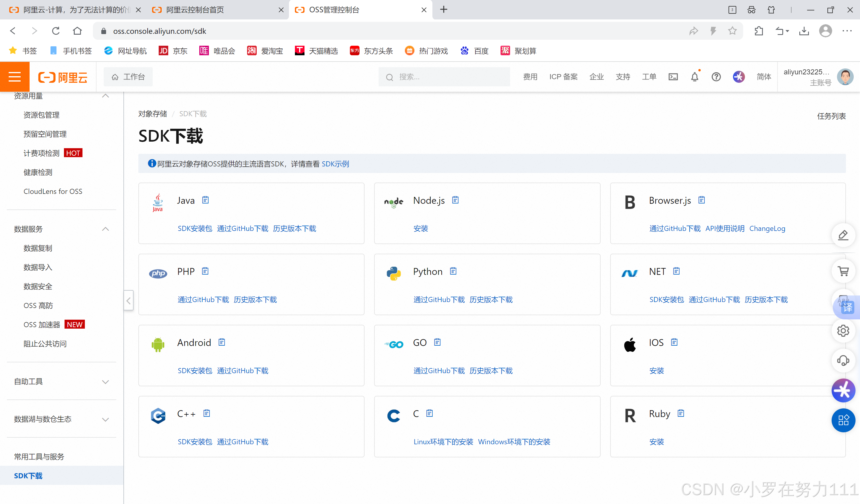
Task: Click the notification bell icon
Action: (694, 77)
